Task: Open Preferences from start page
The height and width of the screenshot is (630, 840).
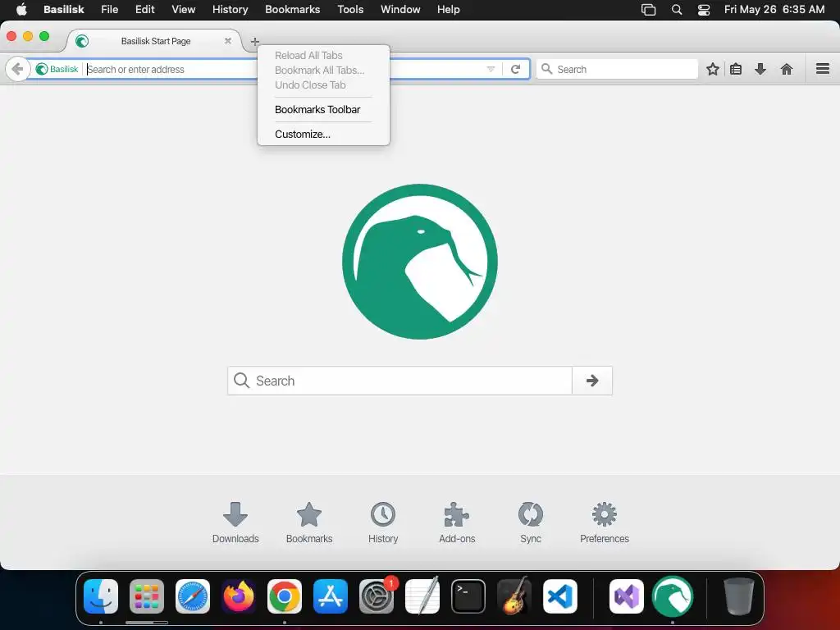Action: pos(605,523)
